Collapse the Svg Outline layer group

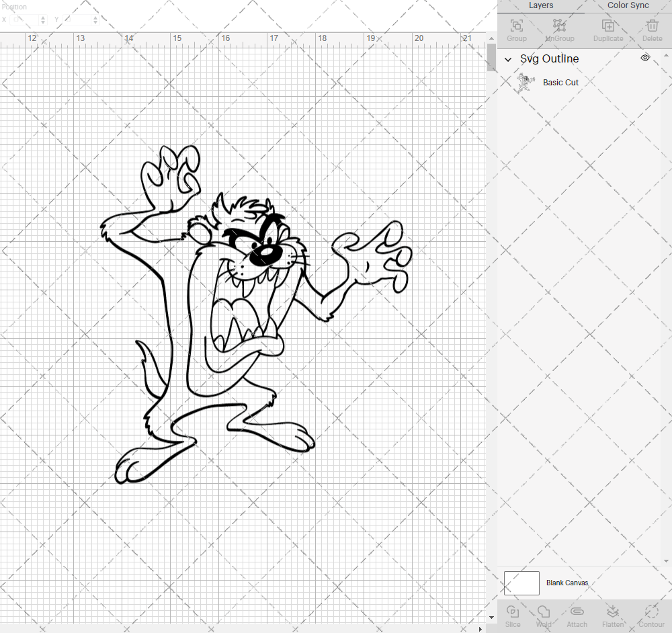click(508, 59)
